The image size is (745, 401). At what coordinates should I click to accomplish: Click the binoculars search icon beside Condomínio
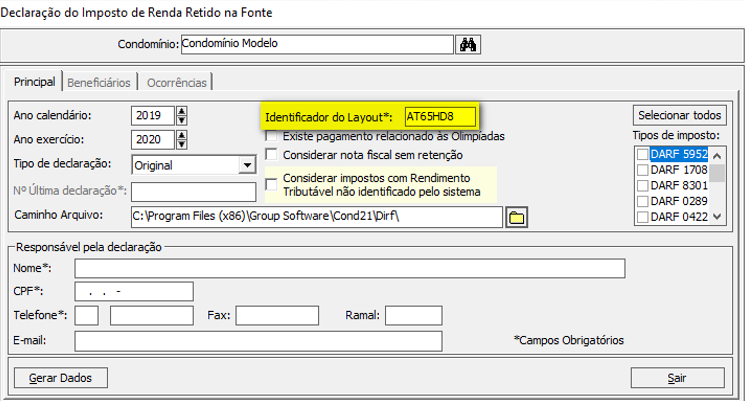coord(468,45)
